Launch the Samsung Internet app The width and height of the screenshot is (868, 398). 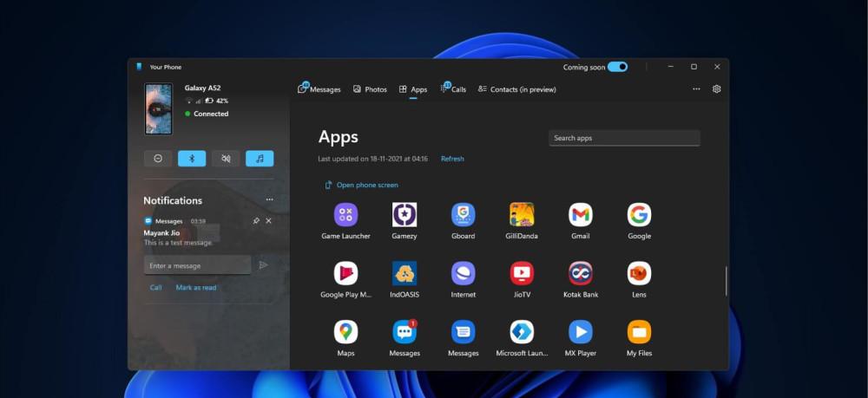click(x=464, y=274)
